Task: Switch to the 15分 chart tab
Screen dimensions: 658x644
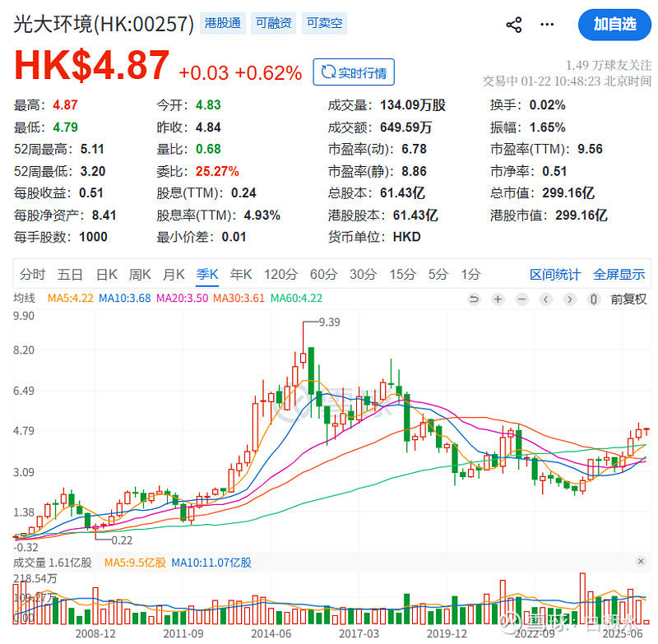Action: (402, 275)
